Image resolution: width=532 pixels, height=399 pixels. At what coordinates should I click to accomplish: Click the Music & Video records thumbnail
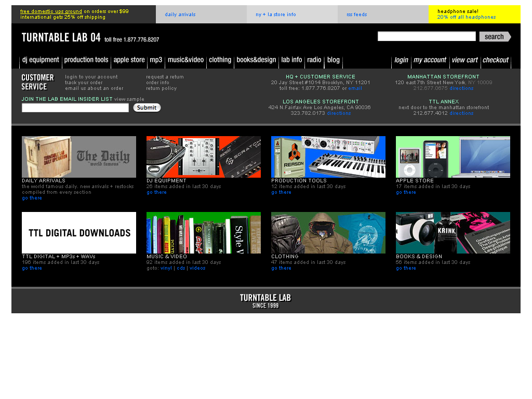pos(204,233)
